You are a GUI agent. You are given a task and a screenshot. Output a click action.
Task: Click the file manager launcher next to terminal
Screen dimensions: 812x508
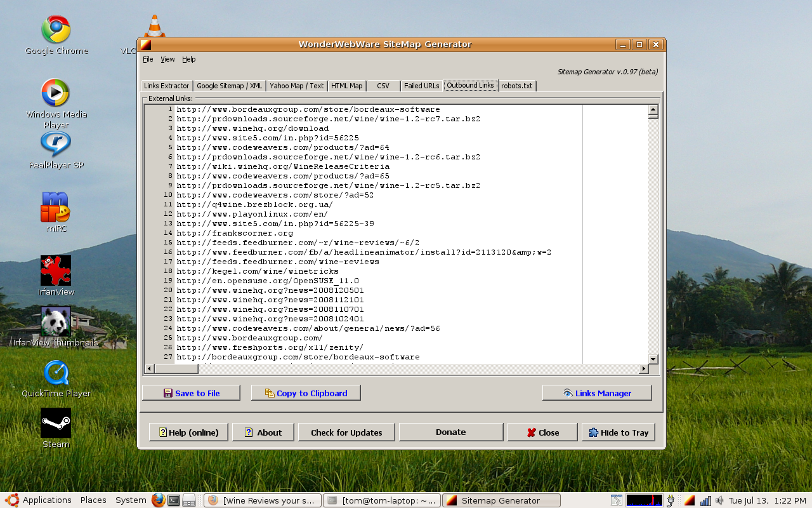click(189, 500)
